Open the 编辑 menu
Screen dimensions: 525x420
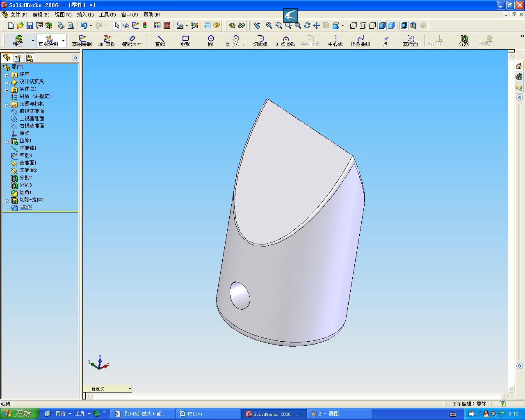coord(41,15)
